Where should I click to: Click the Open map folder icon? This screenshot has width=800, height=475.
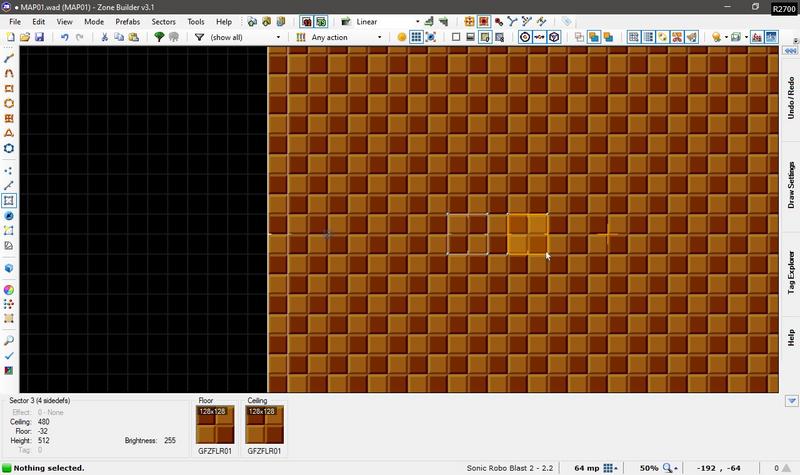click(x=25, y=37)
